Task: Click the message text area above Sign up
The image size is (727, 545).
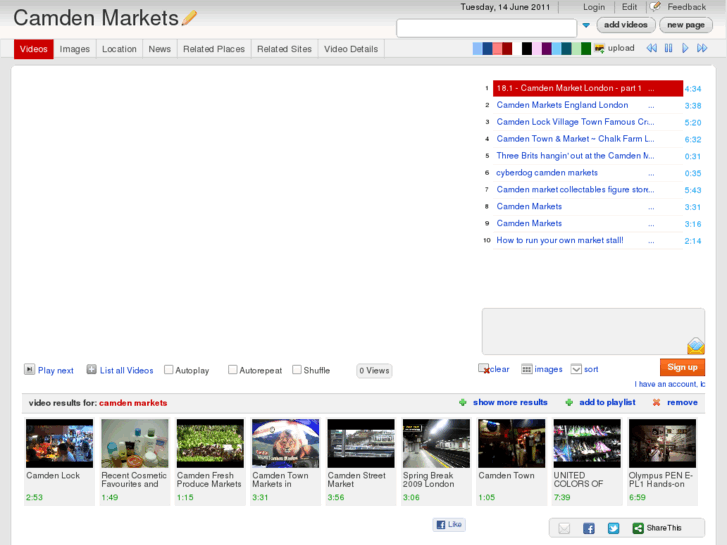Action: pos(593,331)
